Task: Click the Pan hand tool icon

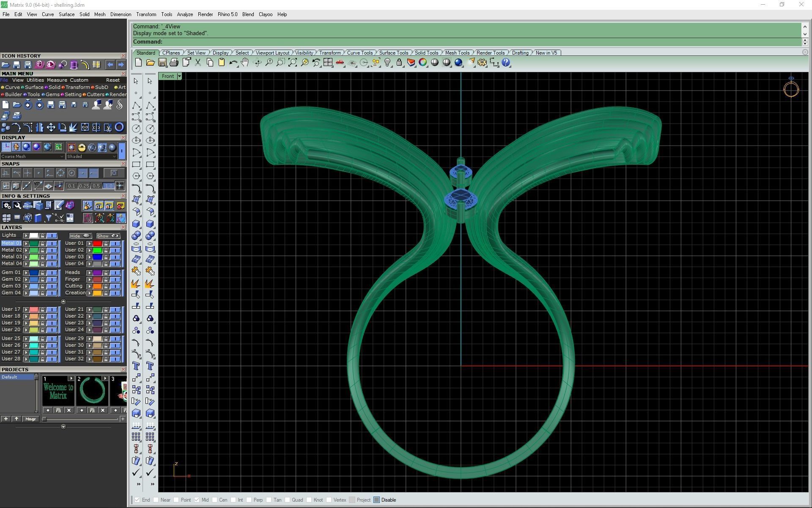Action: click(245, 63)
